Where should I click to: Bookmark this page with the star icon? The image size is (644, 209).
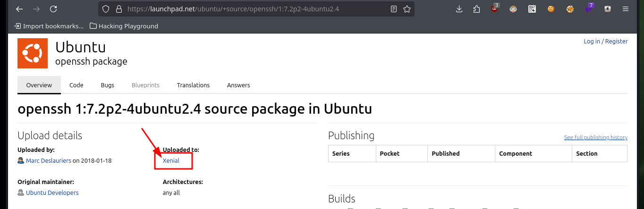coord(407,9)
